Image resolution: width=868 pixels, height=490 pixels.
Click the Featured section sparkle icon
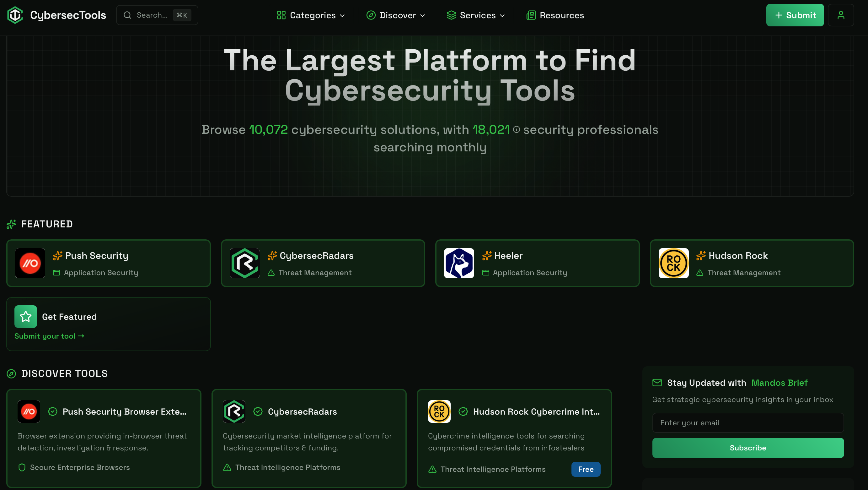point(12,224)
